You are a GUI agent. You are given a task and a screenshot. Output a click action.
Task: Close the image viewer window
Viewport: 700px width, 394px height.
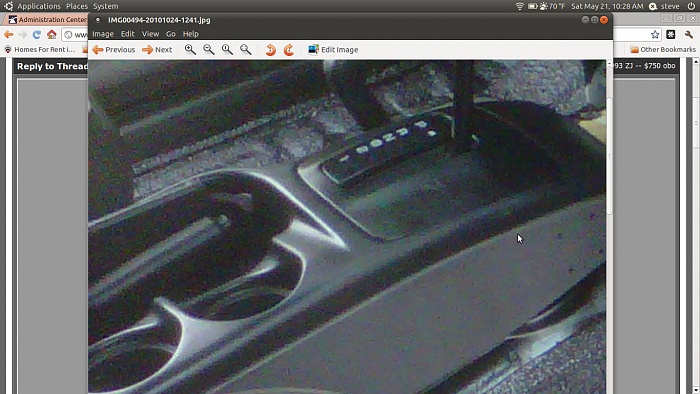604,20
